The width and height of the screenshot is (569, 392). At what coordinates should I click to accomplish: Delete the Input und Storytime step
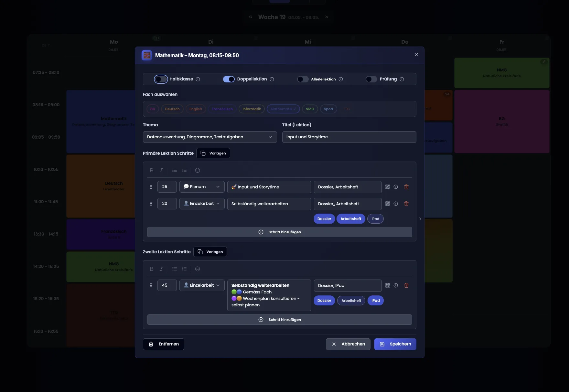click(x=406, y=187)
